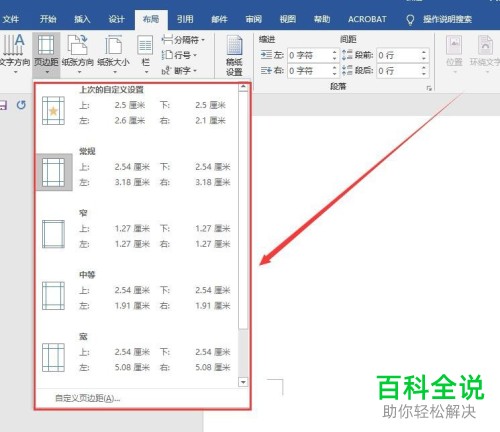Open the 文字方向 text direction tool
Image resolution: width=500 pixels, height=432 pixels.
[14, 53]
